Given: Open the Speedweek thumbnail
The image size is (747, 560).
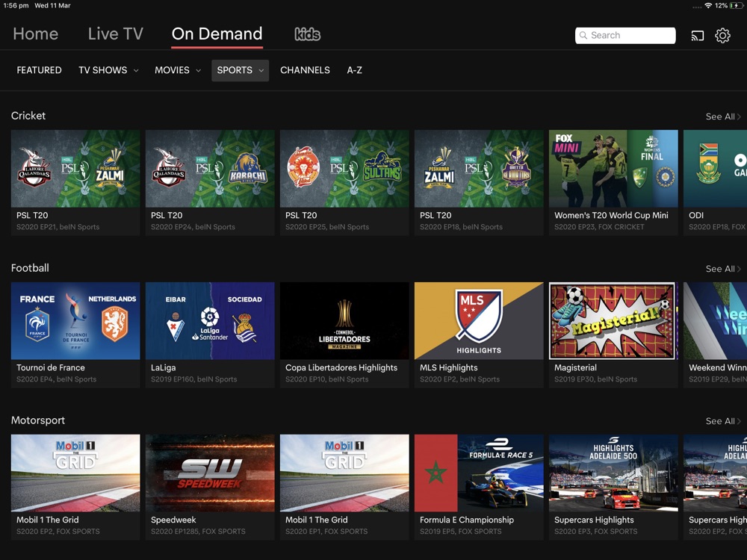Looking at the screenshot, I should [x=210, y=473].
